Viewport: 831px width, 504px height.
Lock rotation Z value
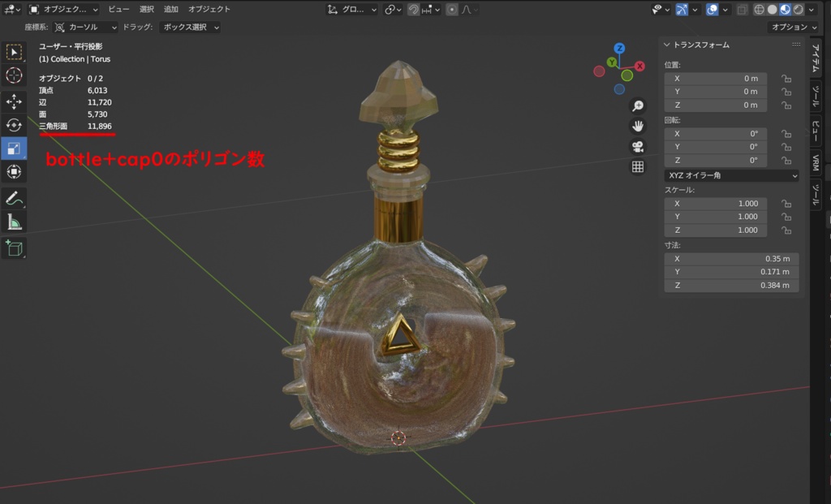[x=786, y=161]
